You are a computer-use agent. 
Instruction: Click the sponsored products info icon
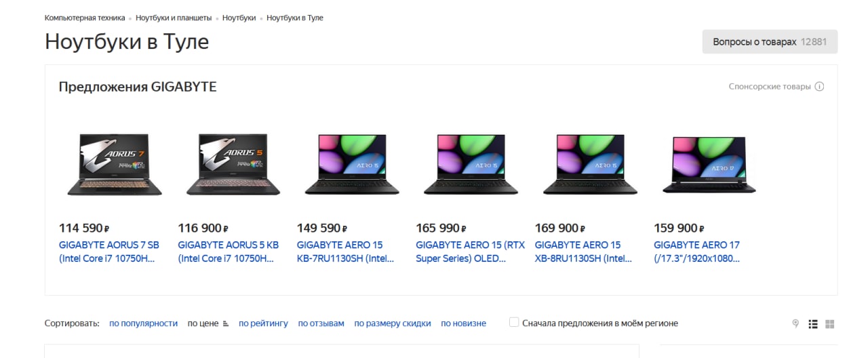(x=819, y=87)
